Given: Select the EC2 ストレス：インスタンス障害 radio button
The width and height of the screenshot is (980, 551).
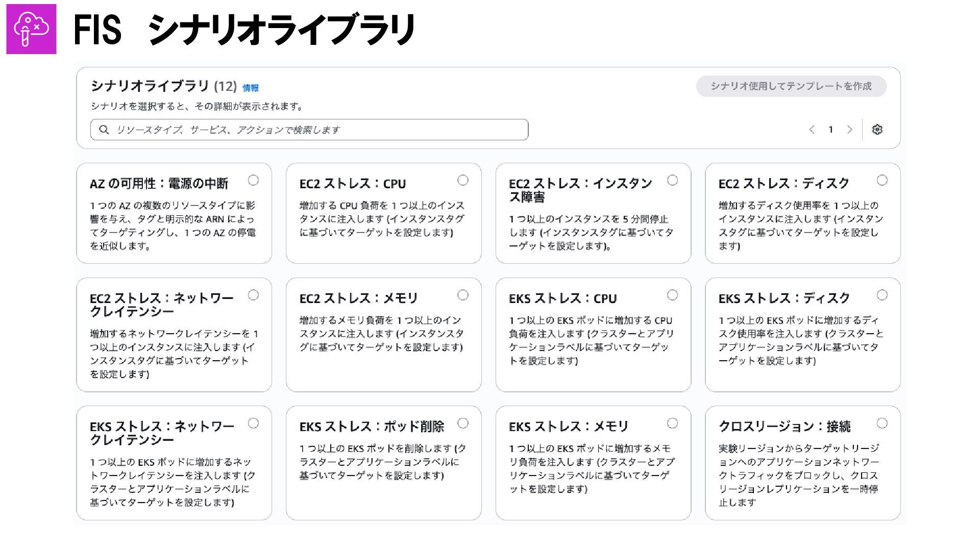Looking at the screenshot, I should point(673,180).
